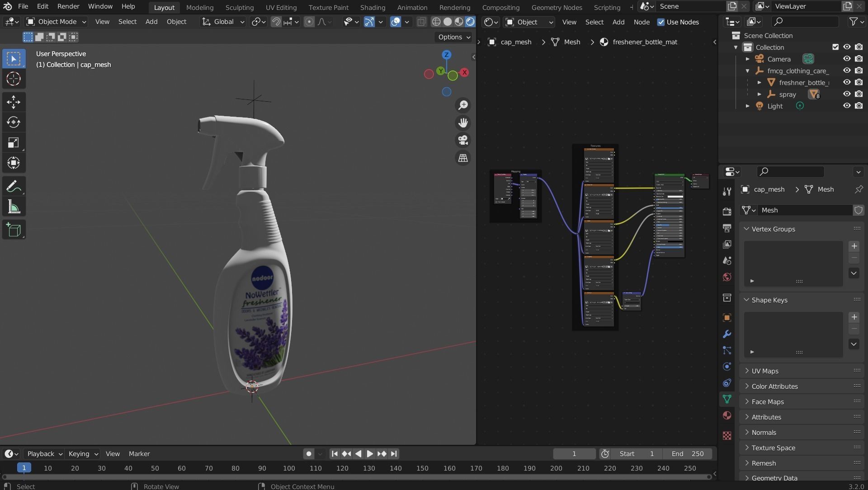
Task: Click the Blender logo menu icon
Action: [8, 6]
